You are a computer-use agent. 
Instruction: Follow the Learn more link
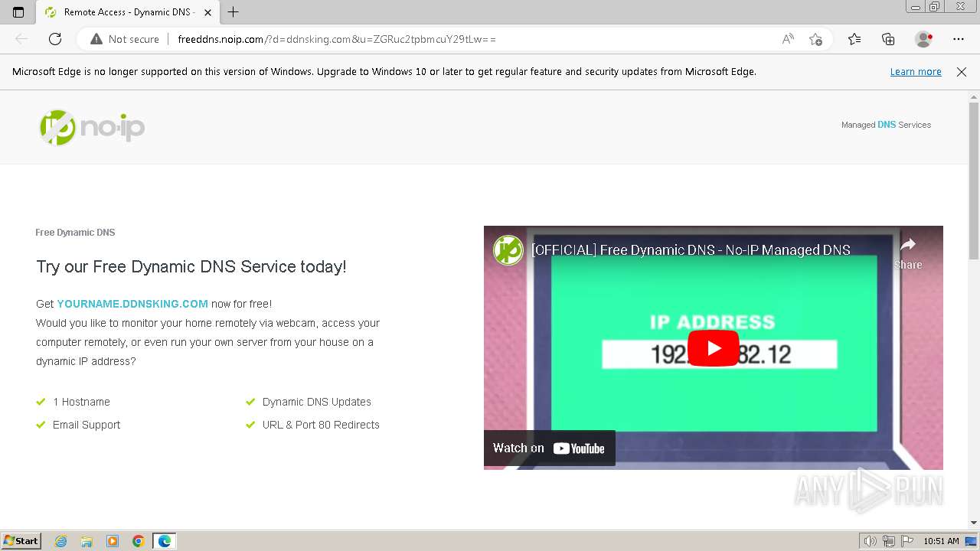click(916, 71)
